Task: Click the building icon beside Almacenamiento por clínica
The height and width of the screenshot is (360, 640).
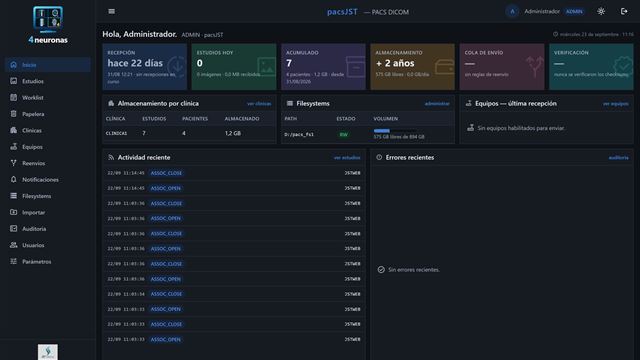Action: [x=111, y=104]
